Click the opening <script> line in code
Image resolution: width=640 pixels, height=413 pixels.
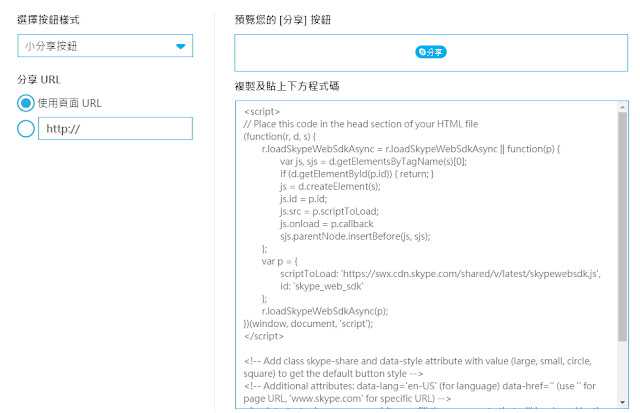pos(262,111)
